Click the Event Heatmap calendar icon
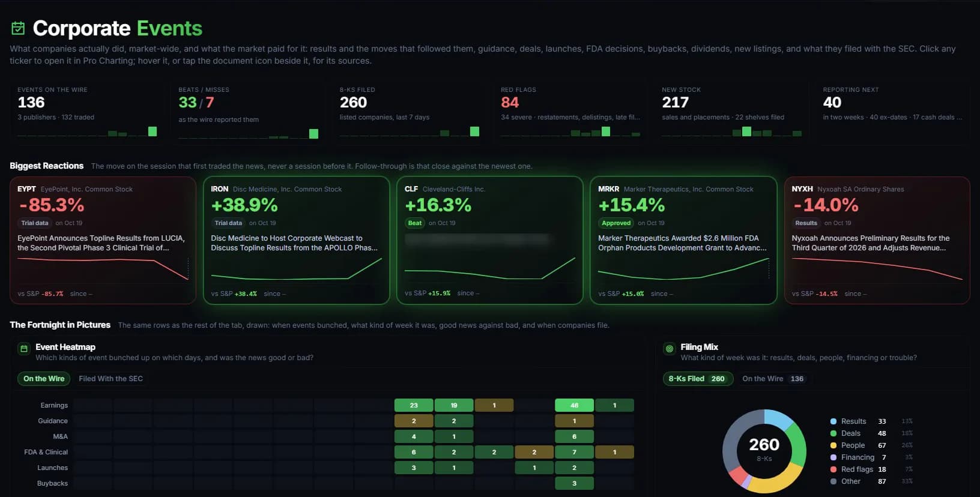The height and width of the screenshot is (497, 980). pyautogui.click(x=24, y=348)
